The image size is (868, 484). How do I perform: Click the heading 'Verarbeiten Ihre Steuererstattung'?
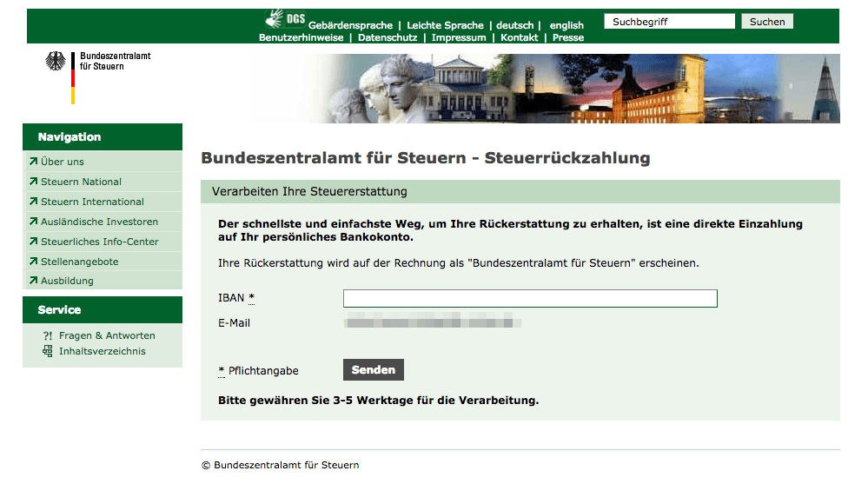309,192
